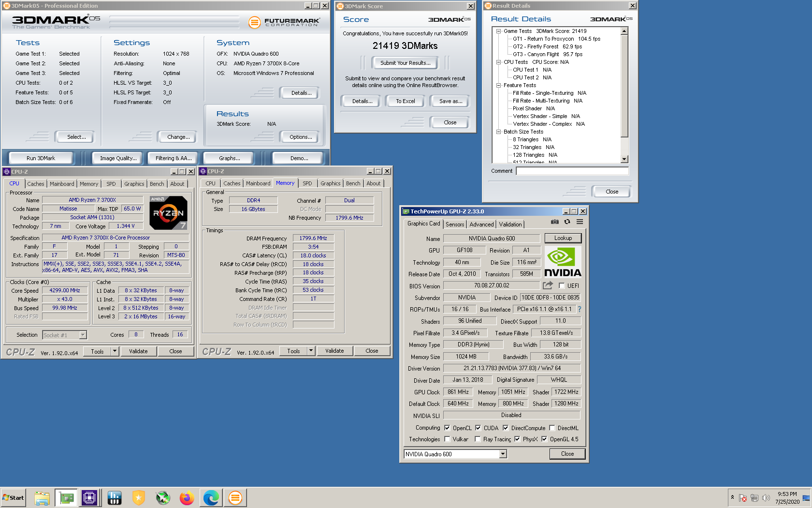This screenshot has width=812, height=508.
Task: Collapse the CPU Tests tree node
Action: click(498, 62)
